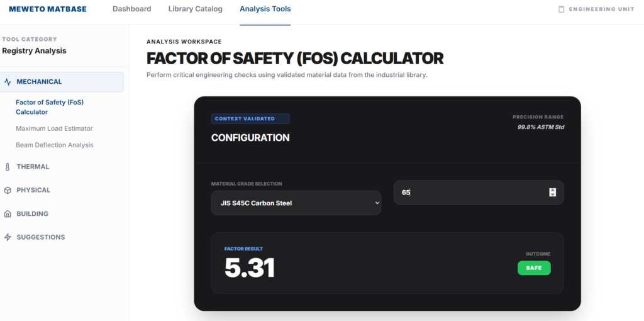Click the MEWETO MATBASE logo

tap(48, 9)
